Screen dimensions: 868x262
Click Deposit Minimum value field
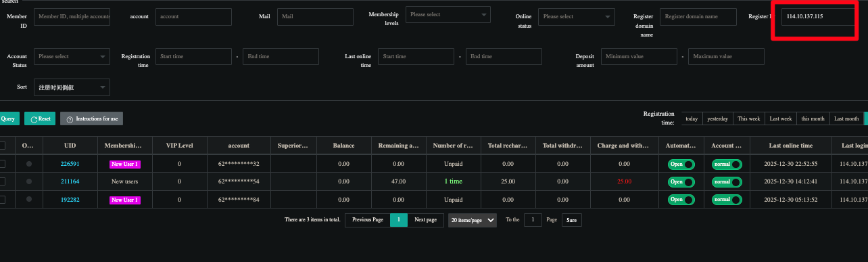(x=639, y=57)
